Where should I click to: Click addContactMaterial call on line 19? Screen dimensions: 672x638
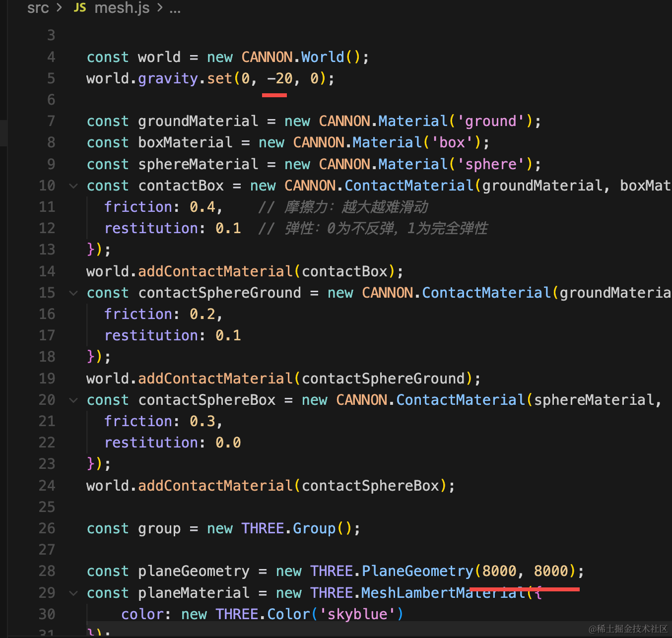coord(215,379)
